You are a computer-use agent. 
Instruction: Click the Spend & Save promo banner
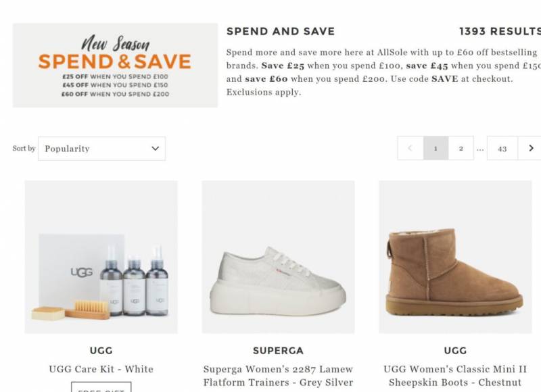point(115,66)
